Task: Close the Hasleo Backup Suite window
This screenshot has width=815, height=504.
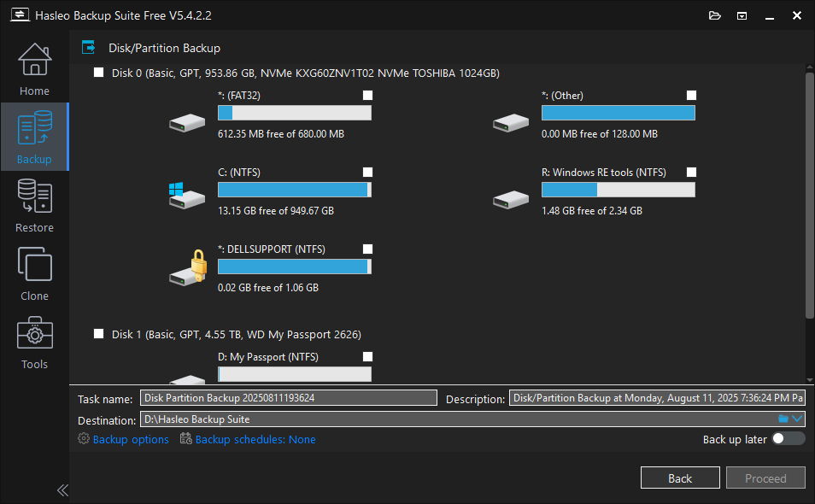Action: click(797, 15)
